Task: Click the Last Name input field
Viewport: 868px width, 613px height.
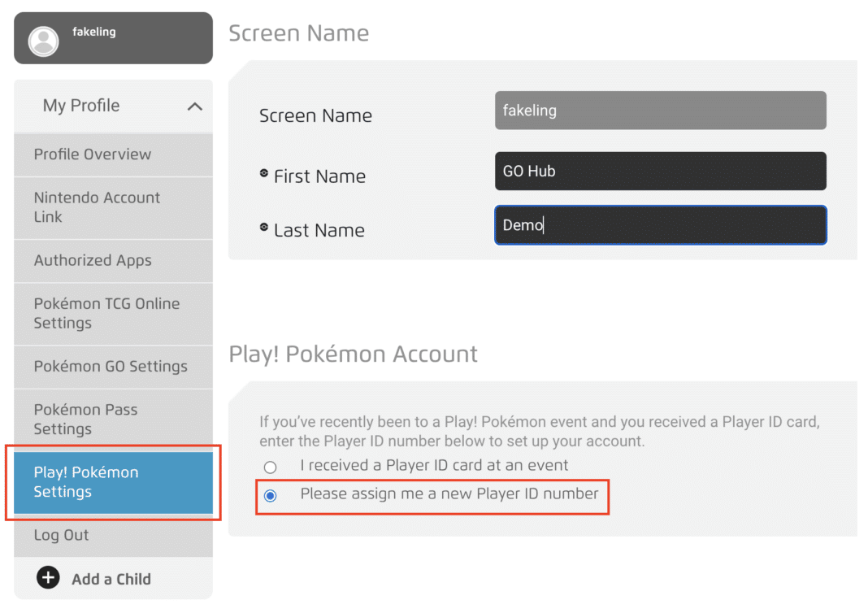Action: [661, 225]
